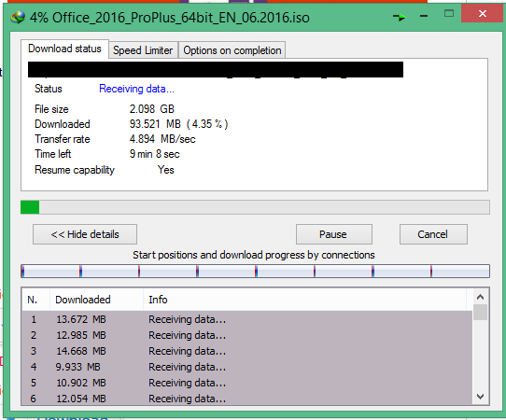Viewport: 506px width, 420px height.
Task: Click the IDM globe icon in title bar
Action: click(18, 17)
